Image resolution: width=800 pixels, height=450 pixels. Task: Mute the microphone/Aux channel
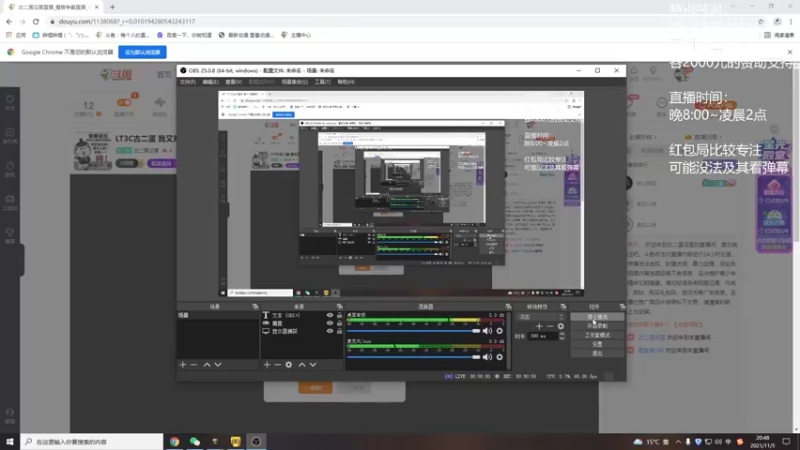[x=487, y=357]
